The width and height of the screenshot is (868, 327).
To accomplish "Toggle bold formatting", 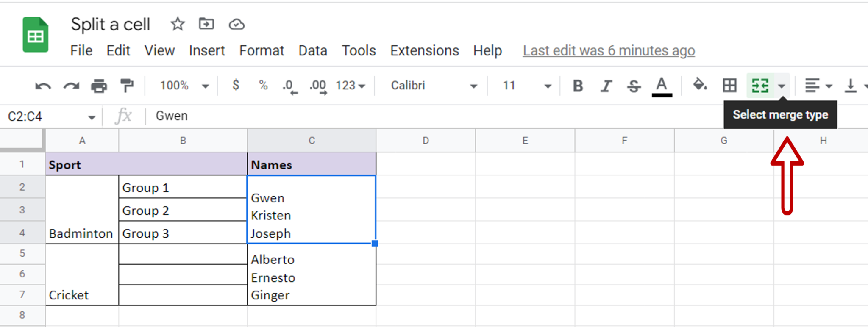I will 577,86.
